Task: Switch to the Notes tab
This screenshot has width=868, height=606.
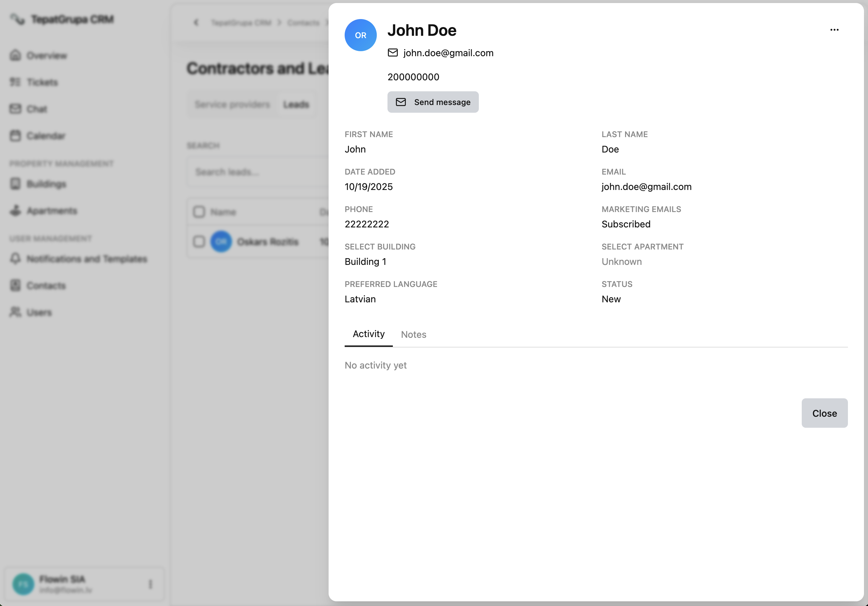Action: coord(413,334)
